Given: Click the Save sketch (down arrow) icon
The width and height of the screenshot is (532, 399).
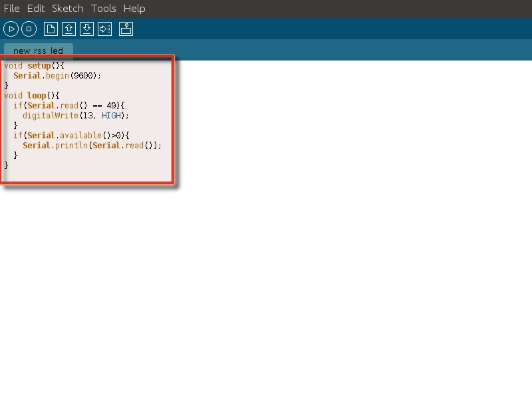Looking at the screenshot, I should pyautogui.click(x=86, y=29).
